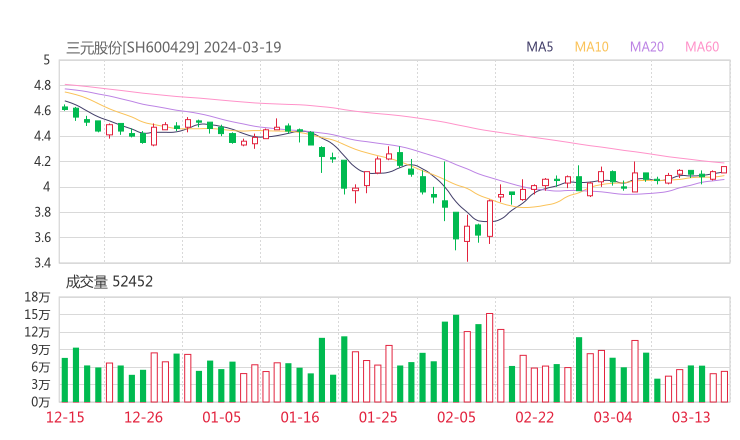Click the 成交量 52452 volume label
Screen dimensions: 740x440
(x=109, y=282)
